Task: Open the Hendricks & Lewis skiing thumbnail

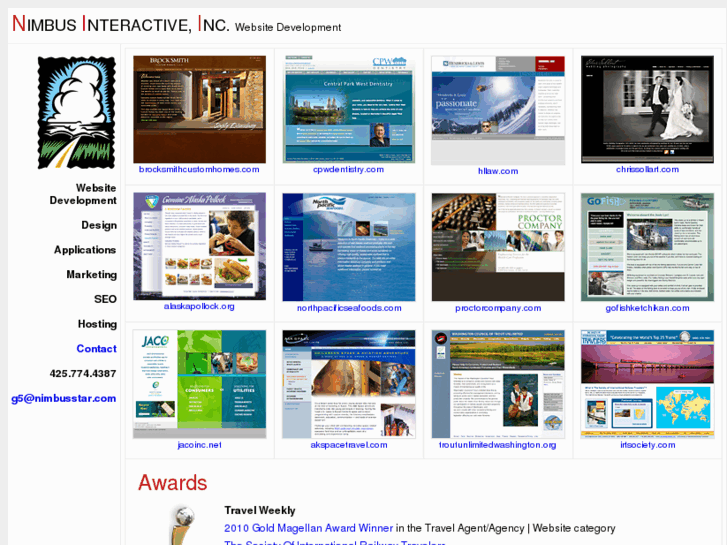Action: coord(498,110)
